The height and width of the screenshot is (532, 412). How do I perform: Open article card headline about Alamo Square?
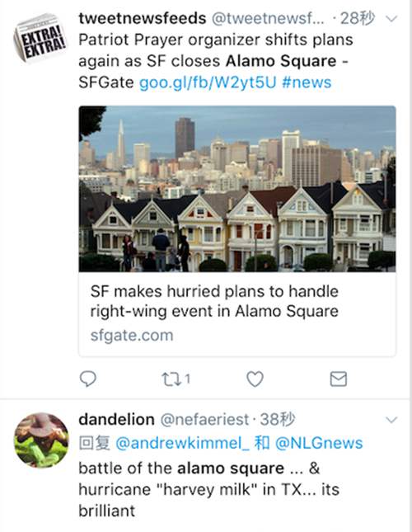214,301
